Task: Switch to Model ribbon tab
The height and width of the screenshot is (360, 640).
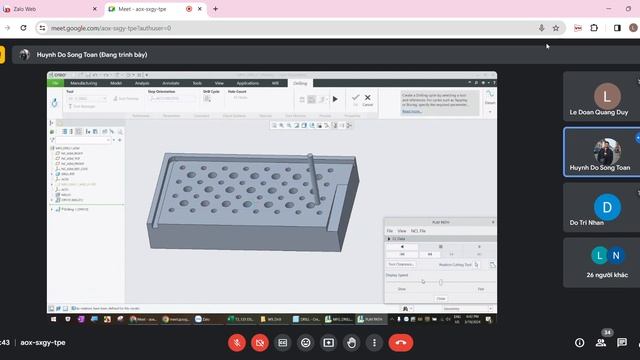Action: (x=116, y=83)
